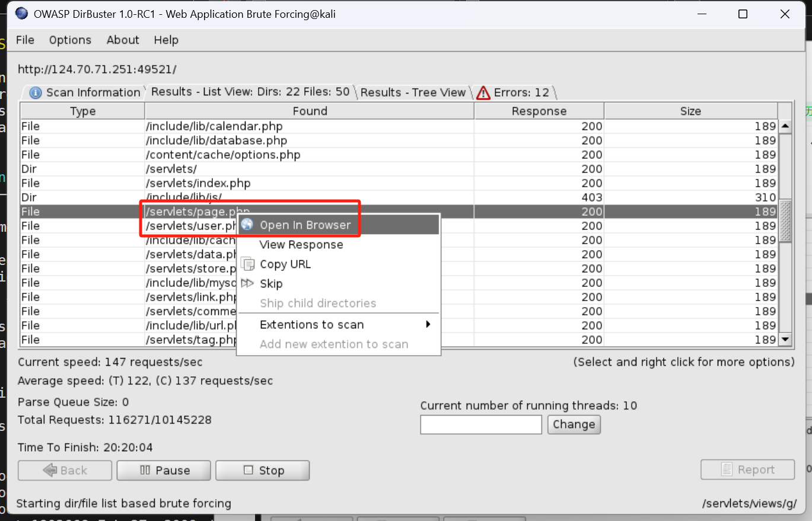Click the Pause button

164,470
